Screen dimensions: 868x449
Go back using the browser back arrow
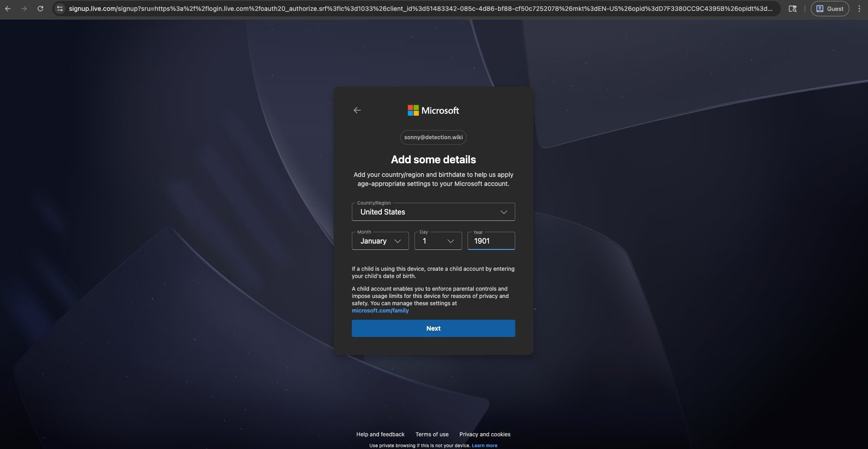(x=8, y=9)
